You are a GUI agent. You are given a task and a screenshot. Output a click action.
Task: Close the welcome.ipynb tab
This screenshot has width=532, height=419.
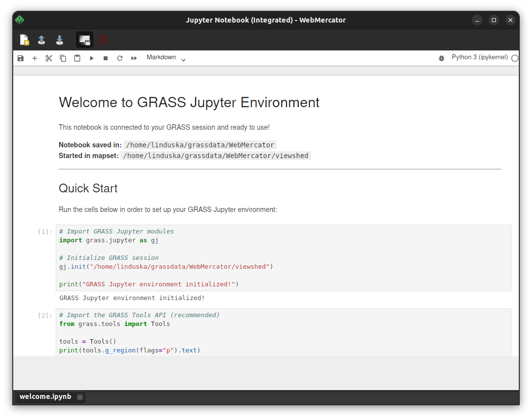tap(80, 397)
